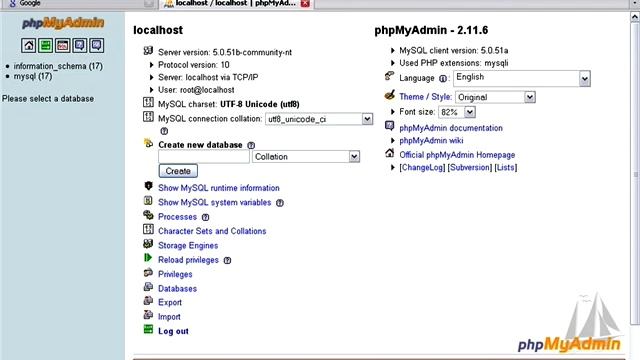Click info icon next to Language
This screenshot has width=640, height=360.
tap(443, 78)
